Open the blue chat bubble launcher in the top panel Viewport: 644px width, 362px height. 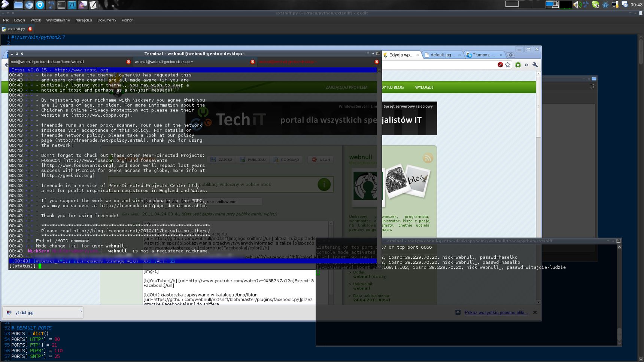point(40,5)
